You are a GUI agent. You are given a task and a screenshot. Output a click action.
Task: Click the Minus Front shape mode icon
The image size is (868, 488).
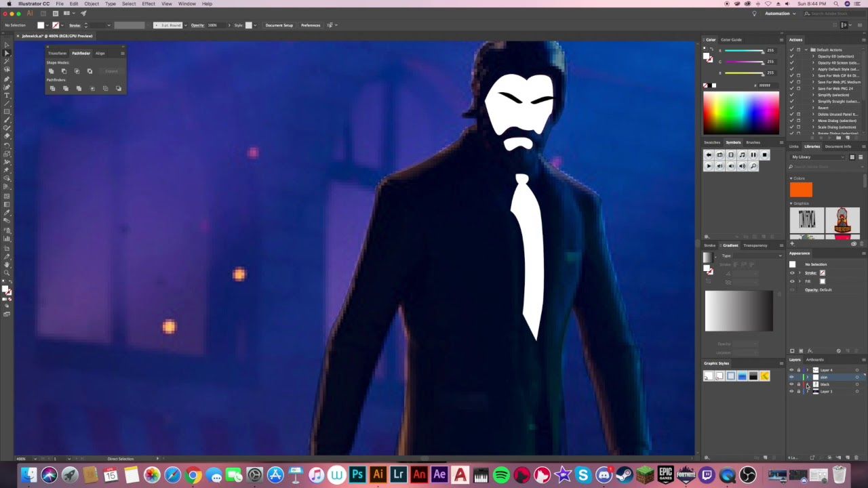pyautogui.click(x=64, y=71)
